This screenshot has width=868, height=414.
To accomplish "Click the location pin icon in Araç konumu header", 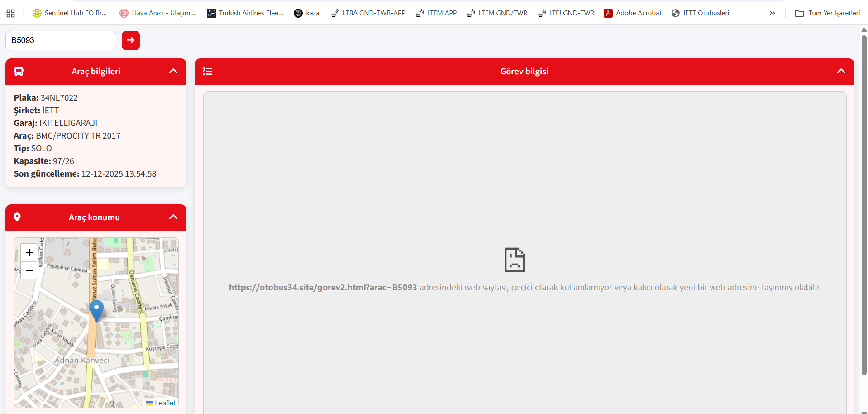I will (17, 217).
